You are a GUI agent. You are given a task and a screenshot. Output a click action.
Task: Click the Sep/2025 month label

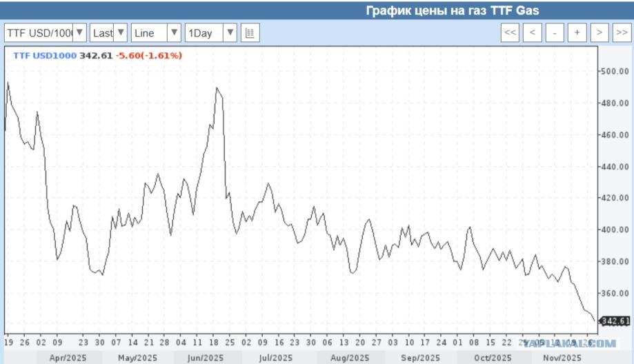tap(421, 358)
